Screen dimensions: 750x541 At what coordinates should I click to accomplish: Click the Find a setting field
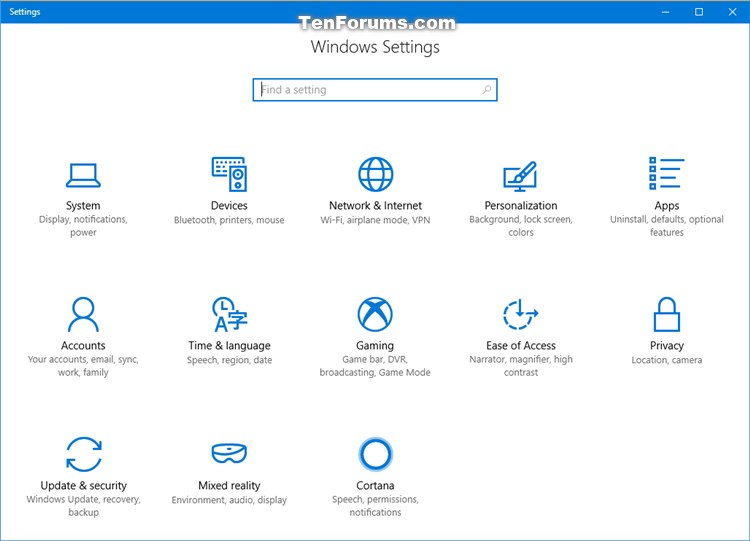375,90
